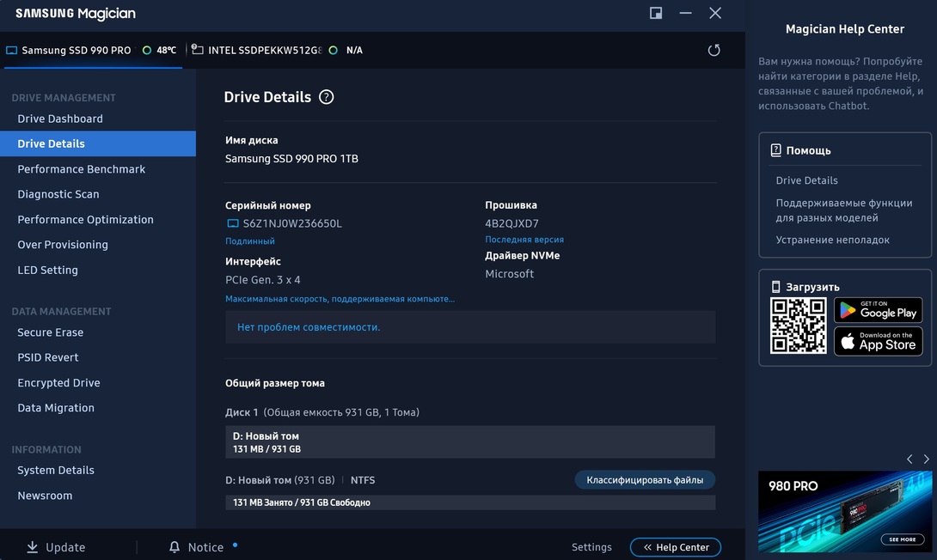Go to Performance Optimization
The width and height of the screenshot is (937, 560).
[85, 220]
